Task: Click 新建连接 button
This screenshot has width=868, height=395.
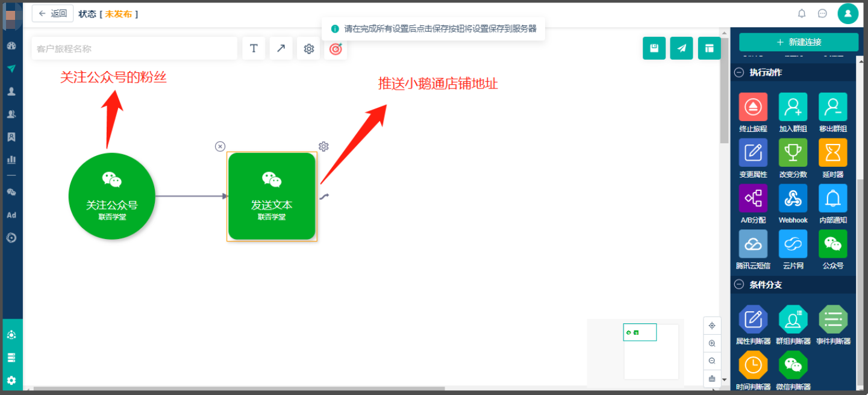Action: coord(799,42)
